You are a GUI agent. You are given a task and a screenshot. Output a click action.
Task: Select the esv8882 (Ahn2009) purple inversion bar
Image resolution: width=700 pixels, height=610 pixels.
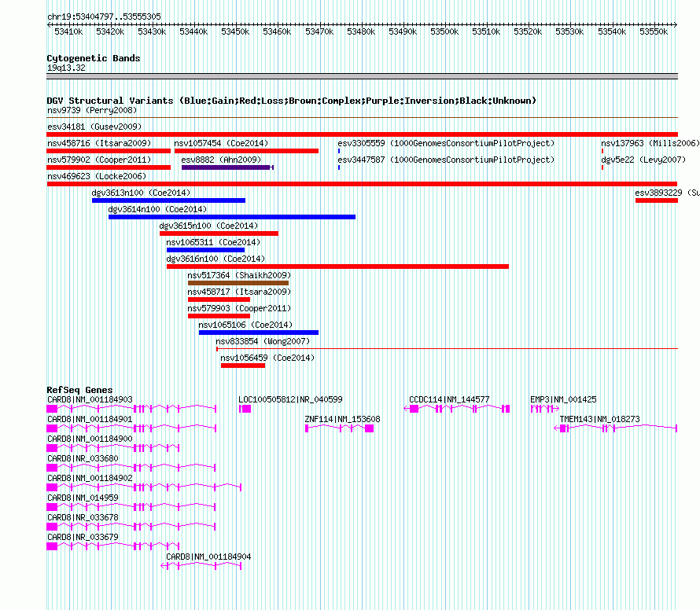(x=227, y=167)
